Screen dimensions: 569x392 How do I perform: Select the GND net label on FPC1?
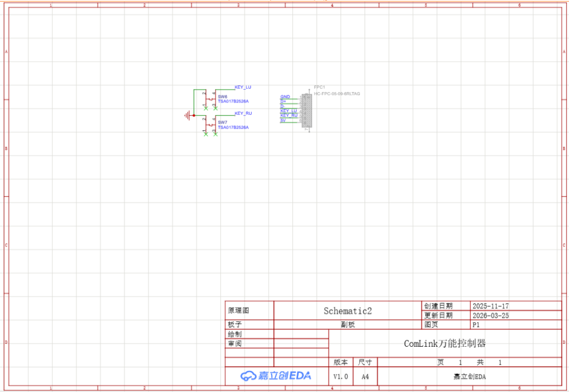[285, 97]
